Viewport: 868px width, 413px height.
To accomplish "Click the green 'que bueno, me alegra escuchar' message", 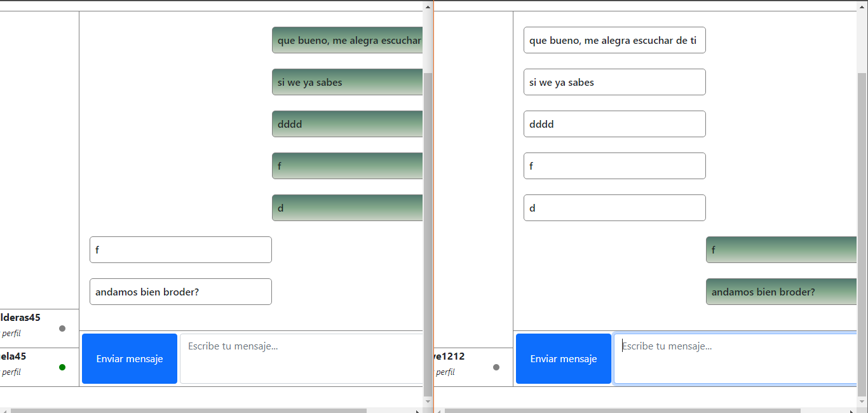I will (348, 40).
